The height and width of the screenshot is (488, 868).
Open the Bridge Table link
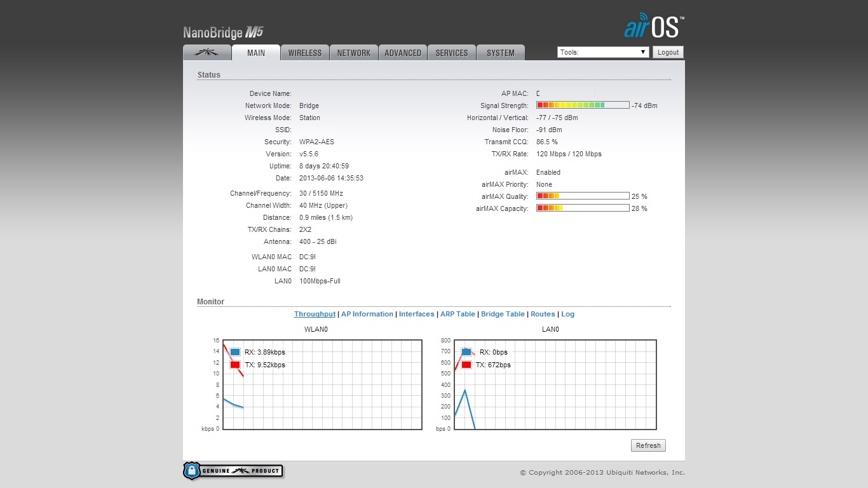point(503,314)
